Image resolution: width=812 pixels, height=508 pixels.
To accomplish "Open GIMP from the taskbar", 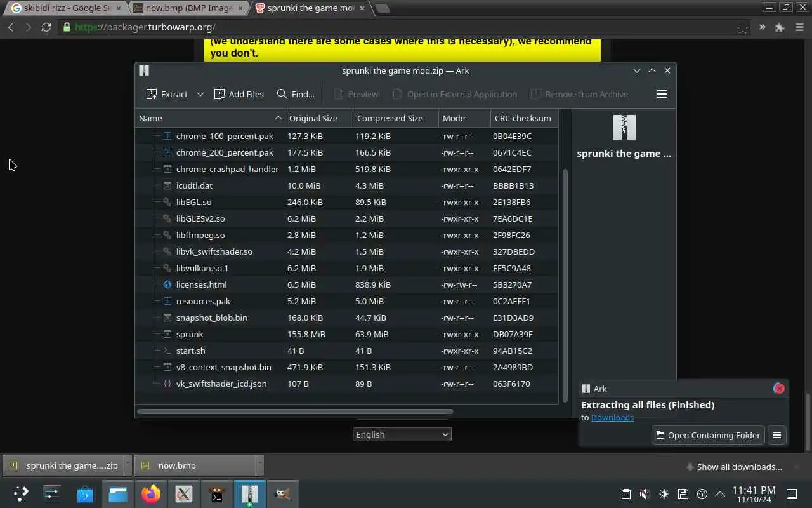I will pos(283,493).
